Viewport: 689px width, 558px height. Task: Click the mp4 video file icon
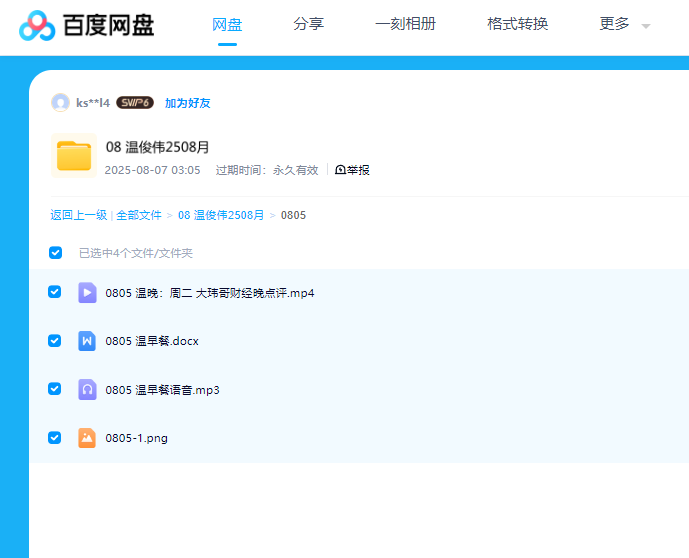[87, 293]
